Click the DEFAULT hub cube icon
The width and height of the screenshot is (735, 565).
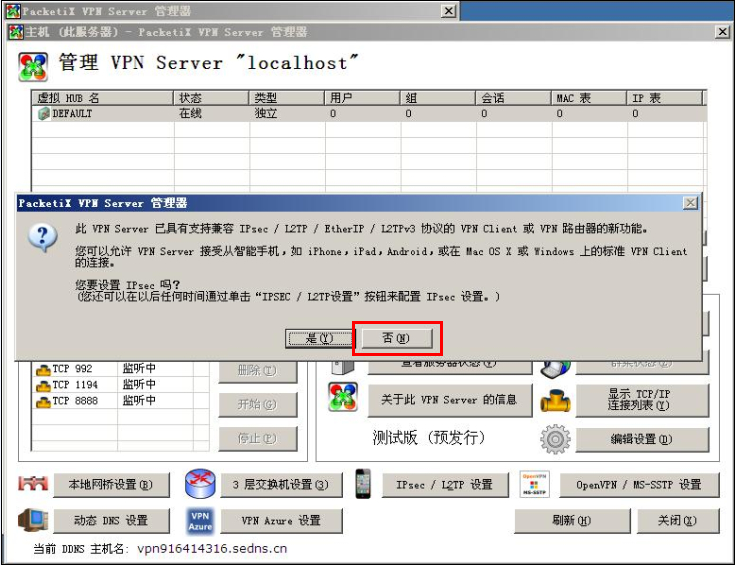(x=44, y=113)
